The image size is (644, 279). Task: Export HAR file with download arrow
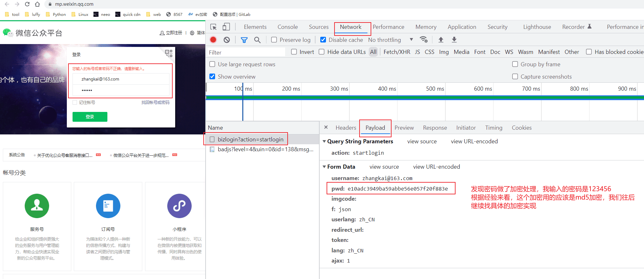[x=454, y=40]
